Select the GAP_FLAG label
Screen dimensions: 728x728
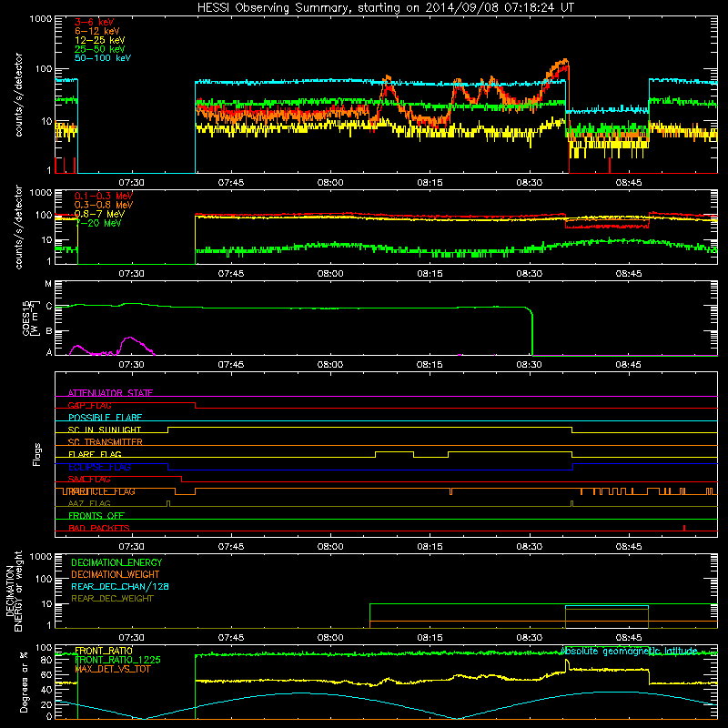[x=89, y=405]
